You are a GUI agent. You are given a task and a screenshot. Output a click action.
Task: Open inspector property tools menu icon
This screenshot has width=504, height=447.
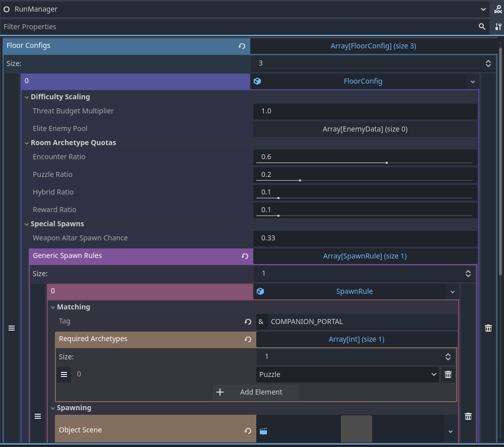tap(498, 27)
